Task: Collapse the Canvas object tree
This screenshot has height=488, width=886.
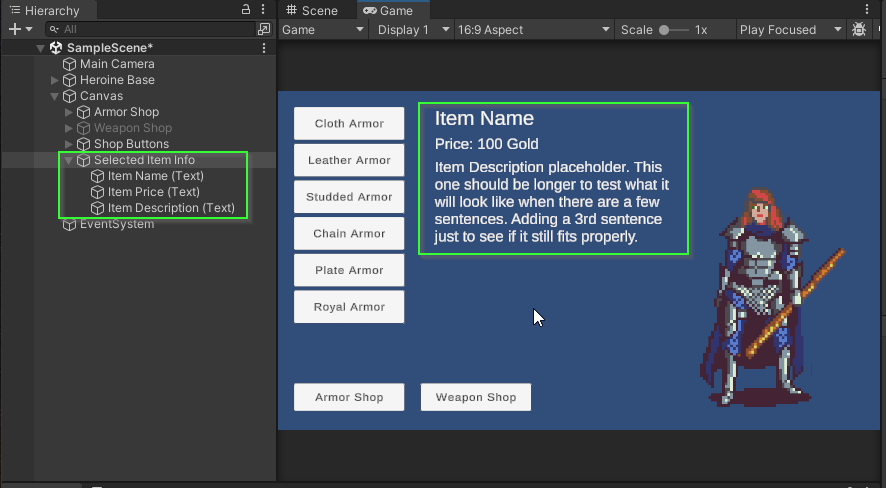Action: click(55, 96)
